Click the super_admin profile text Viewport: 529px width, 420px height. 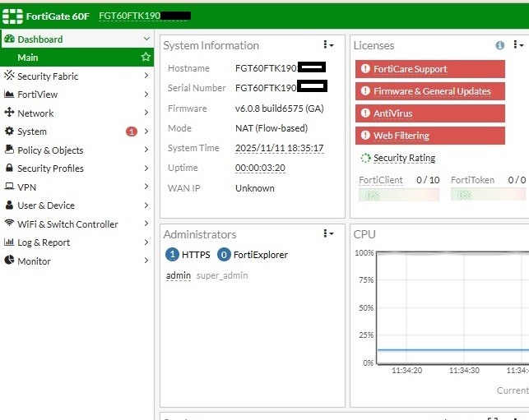[222, 275]
